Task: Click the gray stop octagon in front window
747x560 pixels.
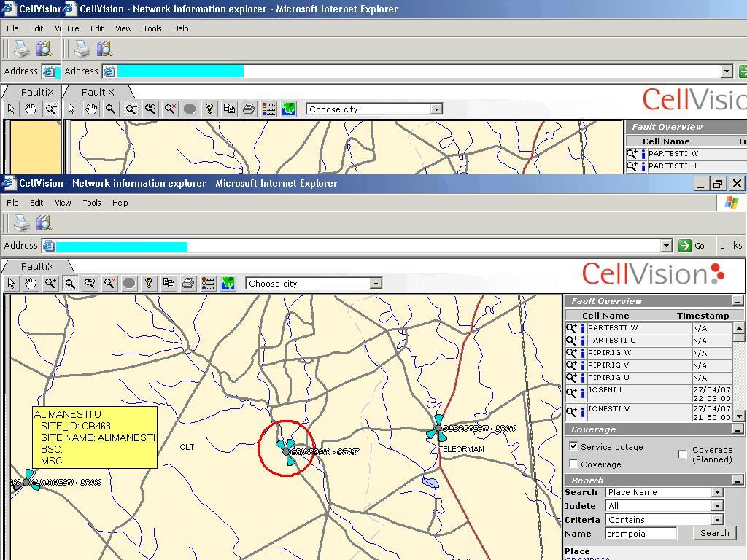Action: click(x=129, y=284)
